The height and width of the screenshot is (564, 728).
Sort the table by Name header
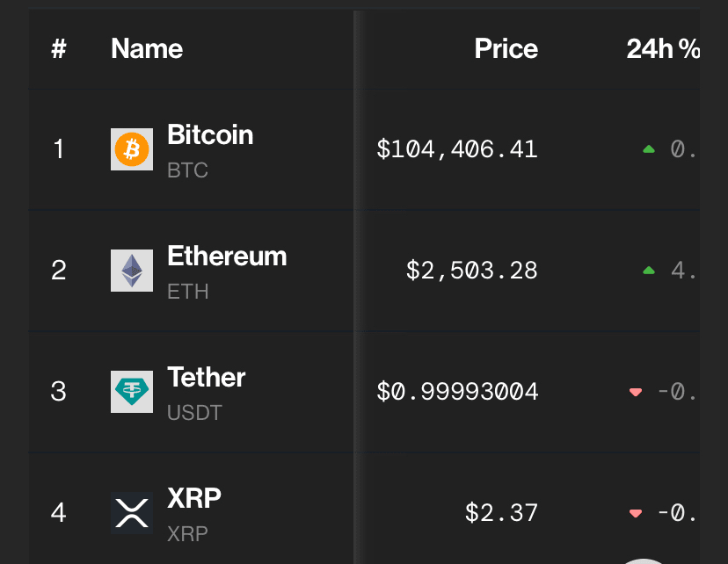[147, 49]
